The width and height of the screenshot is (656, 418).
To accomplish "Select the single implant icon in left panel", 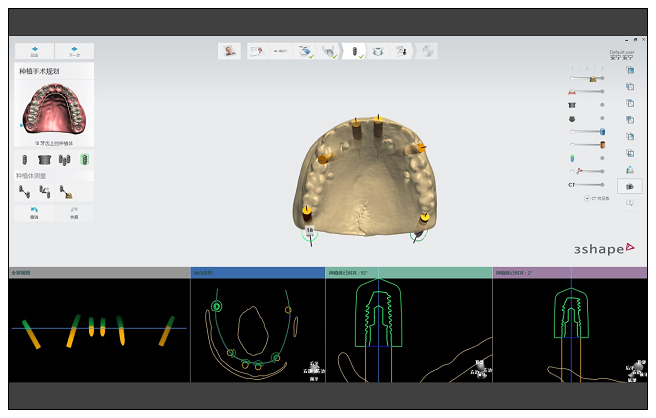I will (x=25, y=159).
